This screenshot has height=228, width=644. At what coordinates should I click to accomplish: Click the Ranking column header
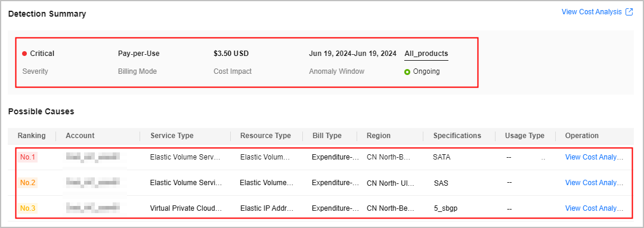pyautogui.click(x=32, y=136)
